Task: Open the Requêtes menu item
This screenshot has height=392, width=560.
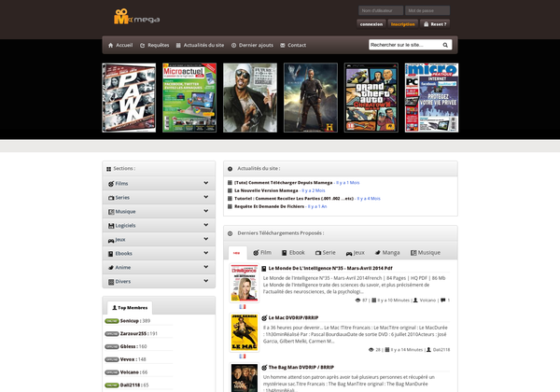Action: pos(154,46)
